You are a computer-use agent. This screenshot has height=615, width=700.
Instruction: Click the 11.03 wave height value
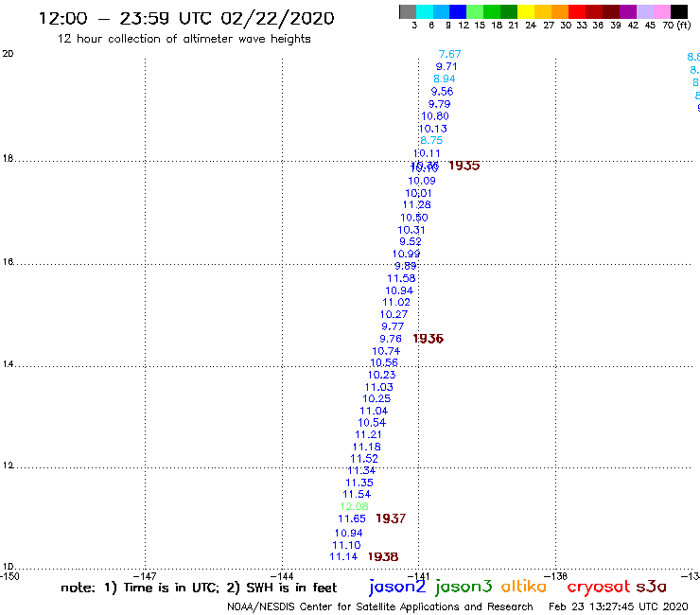tap(379, 388)
